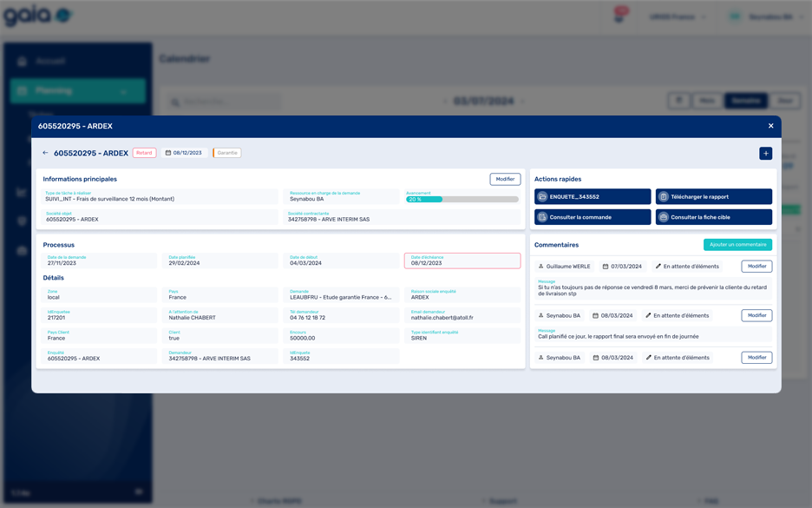The image size is (812, 508).
Task: Click the Demande LEAUBFRU field
Action: [341, 295]
